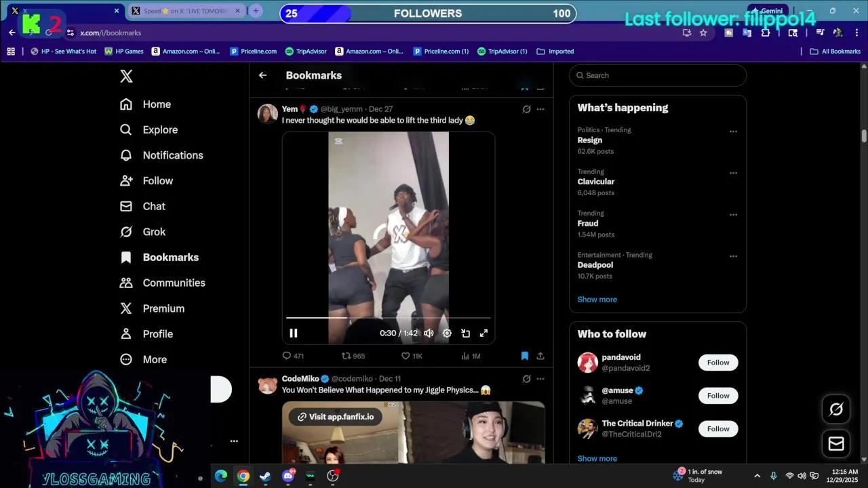
Task: Click Visit app.fanfix.io link
Action: coord(335,417)
